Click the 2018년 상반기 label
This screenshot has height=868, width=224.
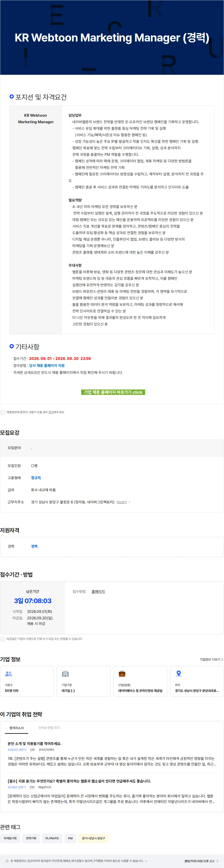pyautogui.click(x=17, y=787)
